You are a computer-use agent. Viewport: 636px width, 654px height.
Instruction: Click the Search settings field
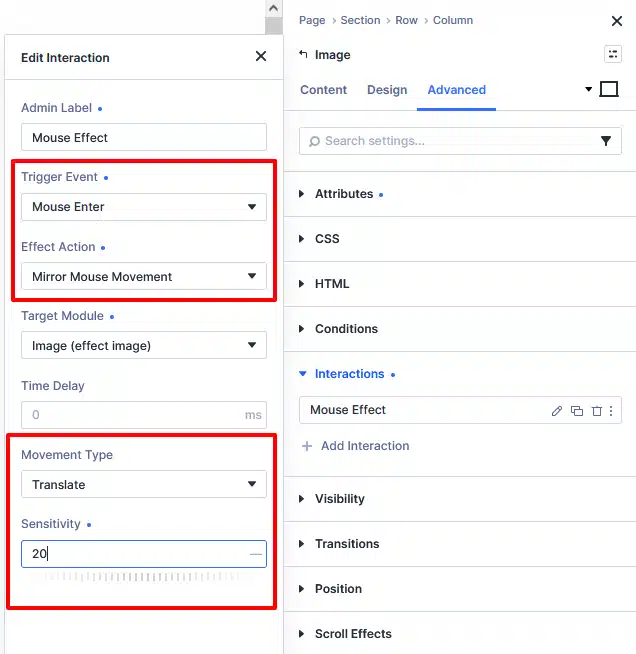(460, 141)
